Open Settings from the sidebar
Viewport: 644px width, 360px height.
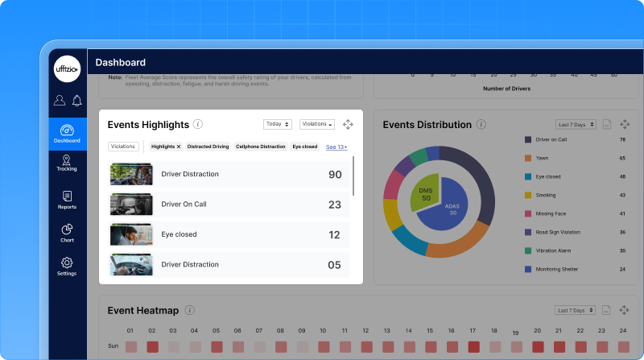pyautogui.click(x=67, y=266)
